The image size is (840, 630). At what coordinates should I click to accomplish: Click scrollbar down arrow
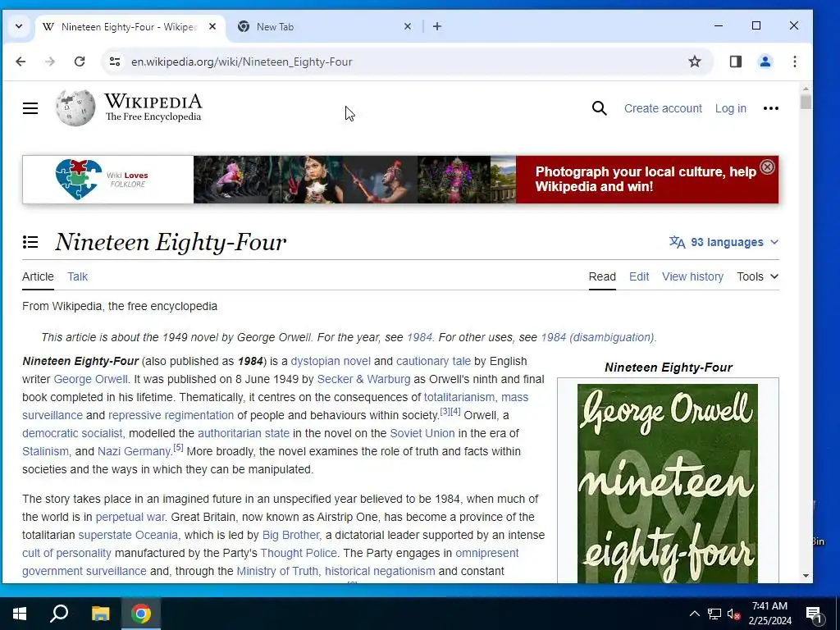coord(806,576)
